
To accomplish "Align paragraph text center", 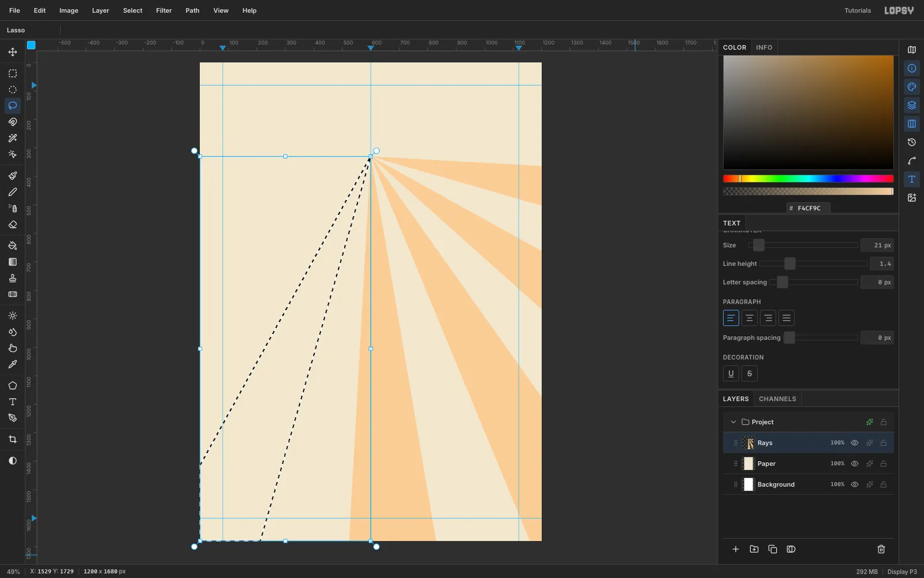I will [x=750, y=318].
